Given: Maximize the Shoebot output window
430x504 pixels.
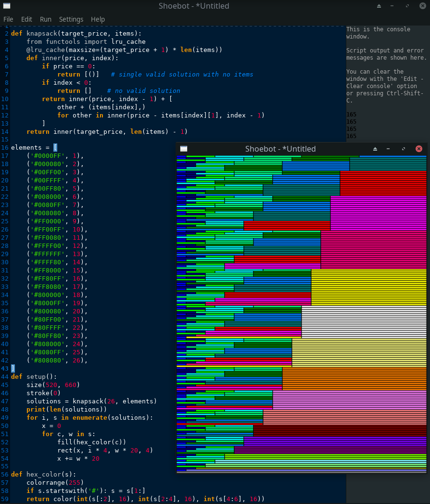Looking at the screenshot, I should 403,149.
